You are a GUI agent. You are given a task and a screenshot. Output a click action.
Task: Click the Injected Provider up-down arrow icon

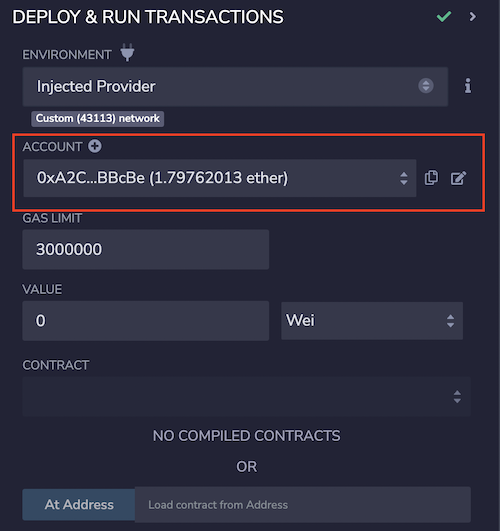point(426,86)
